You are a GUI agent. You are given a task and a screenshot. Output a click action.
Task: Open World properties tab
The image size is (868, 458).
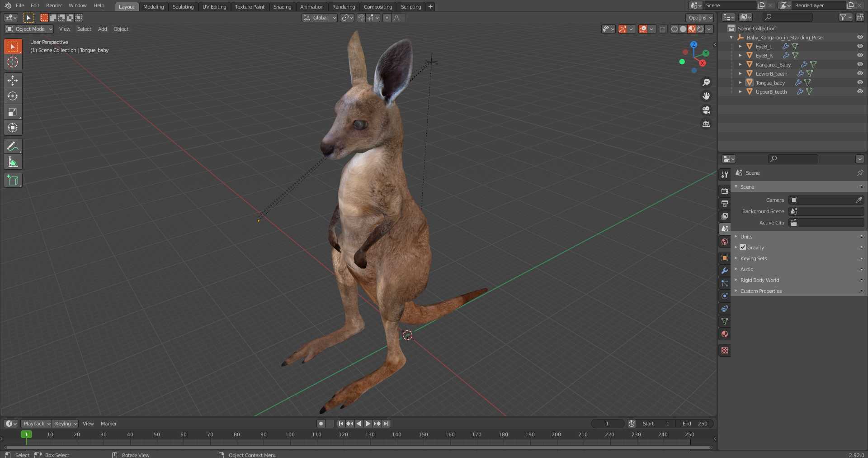point(725,242)
